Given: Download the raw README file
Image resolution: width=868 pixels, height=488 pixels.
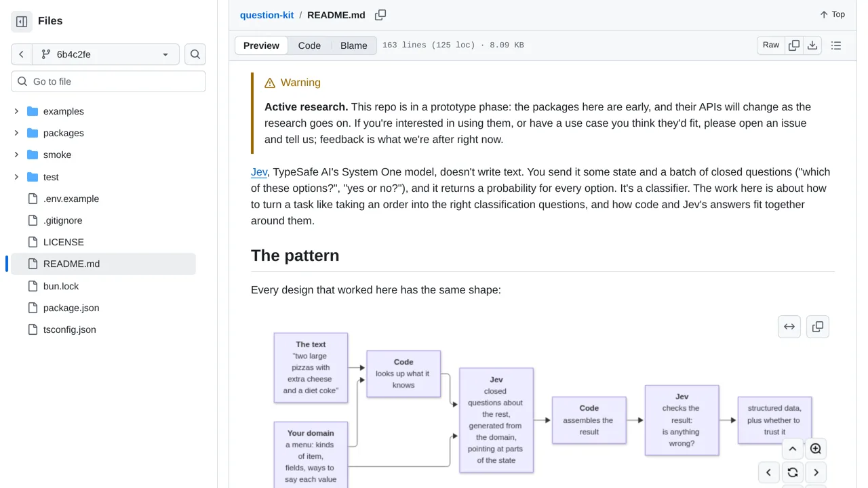Looking at the screenshot, I should (x=812, y=45).
